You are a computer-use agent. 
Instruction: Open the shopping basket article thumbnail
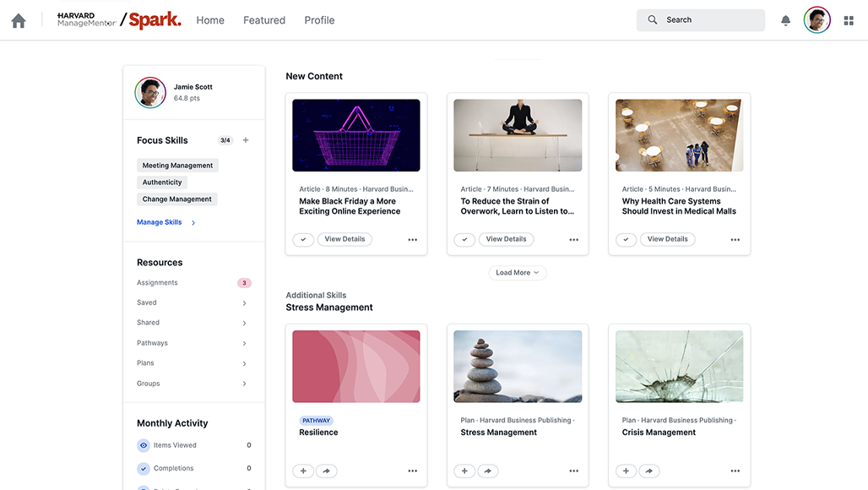pos(356,135)
